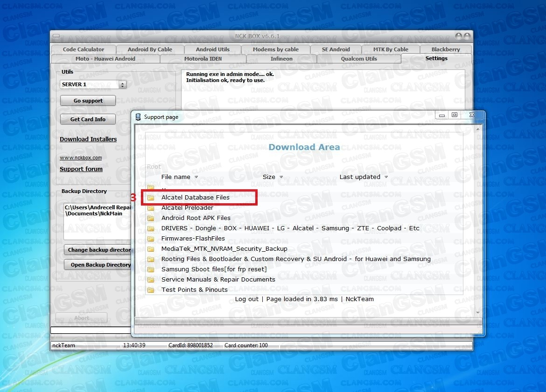Viewport: 546px width, 392px height.
Task: Open DRIVERS - Dongle - BOX entry
Action: pos(290,228)
